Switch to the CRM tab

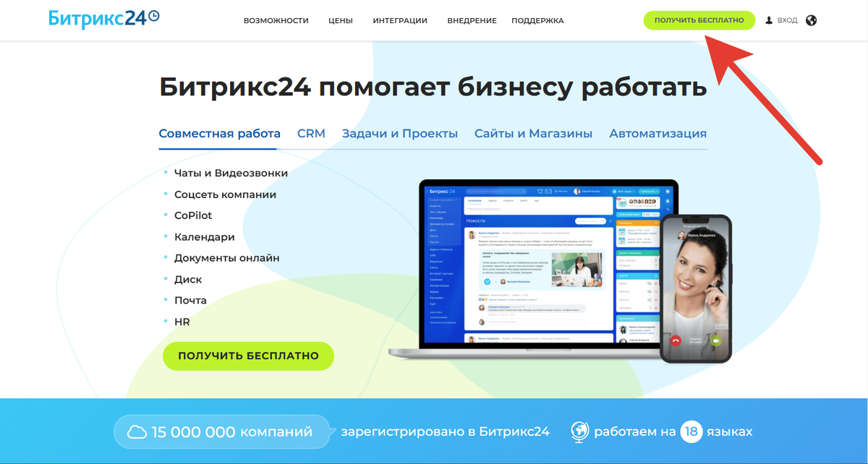(311, 134)
